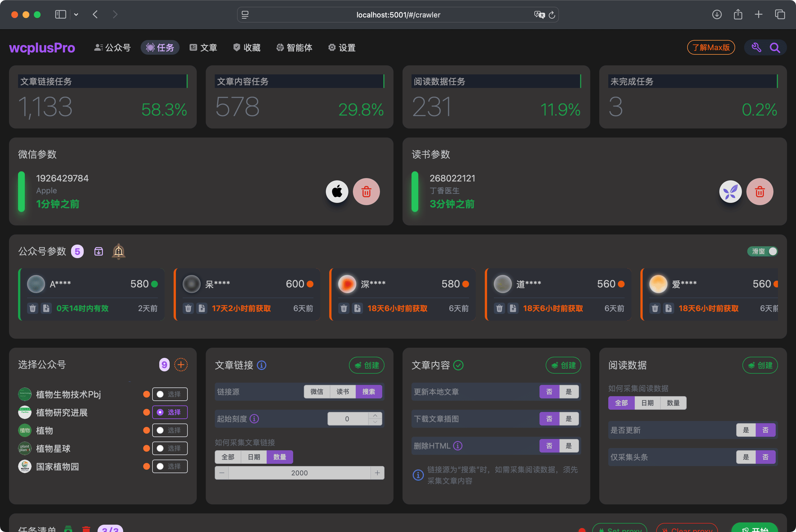Click the Apple icon in 微信参数 panel
Image resolution: width=796 pixels, height=532 pixels.
tap(337, 191)
